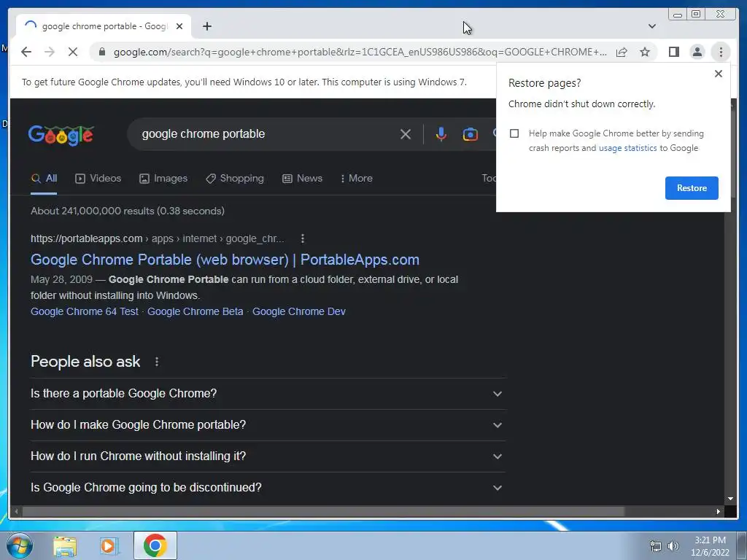Open Windows Explorer from taskbar
The height and width of the screenshot is (560, 747).
coord(65,546)
